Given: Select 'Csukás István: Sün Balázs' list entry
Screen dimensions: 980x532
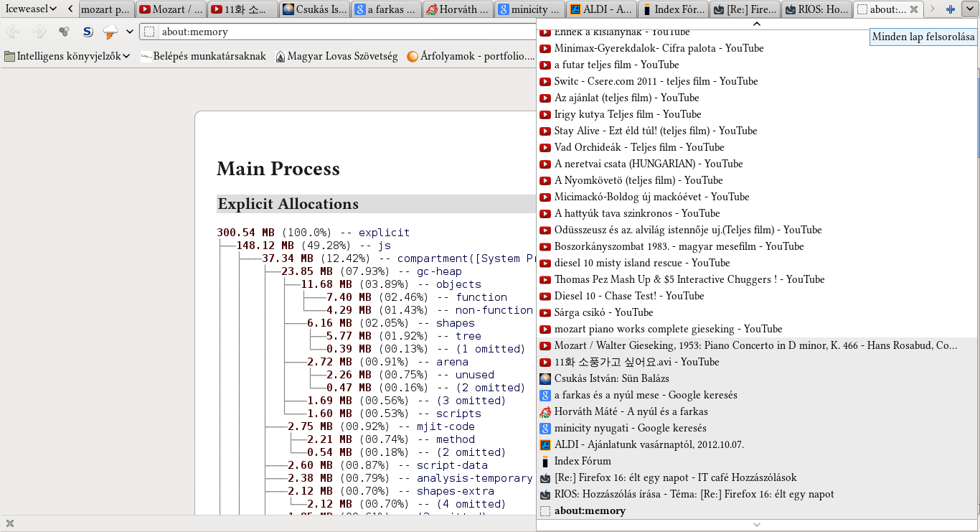Looking at the screenshot, I should pyautogui.click(x=756, y=378).
